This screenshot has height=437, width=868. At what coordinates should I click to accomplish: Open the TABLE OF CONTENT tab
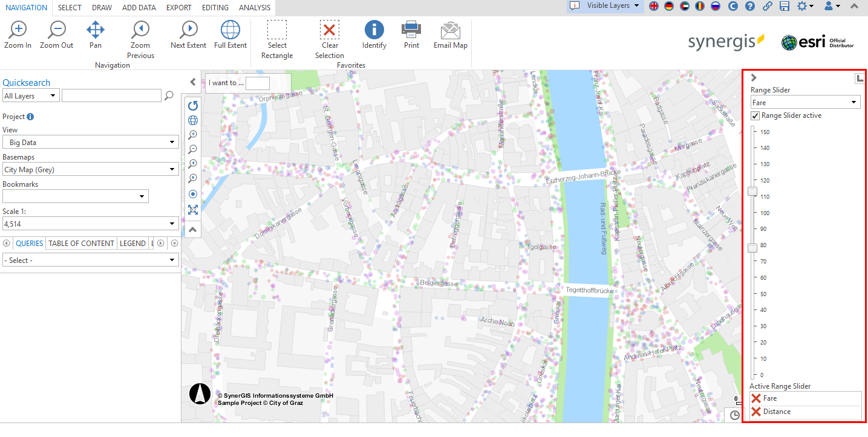81,243
